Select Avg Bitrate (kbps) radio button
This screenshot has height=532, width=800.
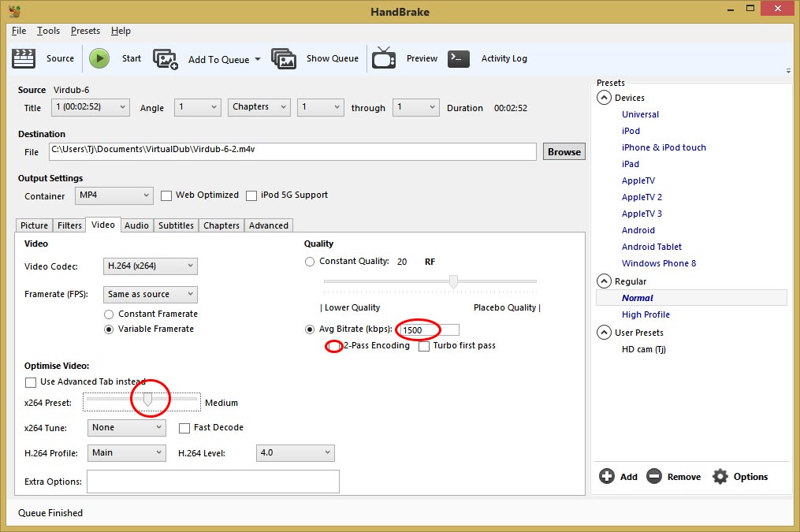click(310, 329)
